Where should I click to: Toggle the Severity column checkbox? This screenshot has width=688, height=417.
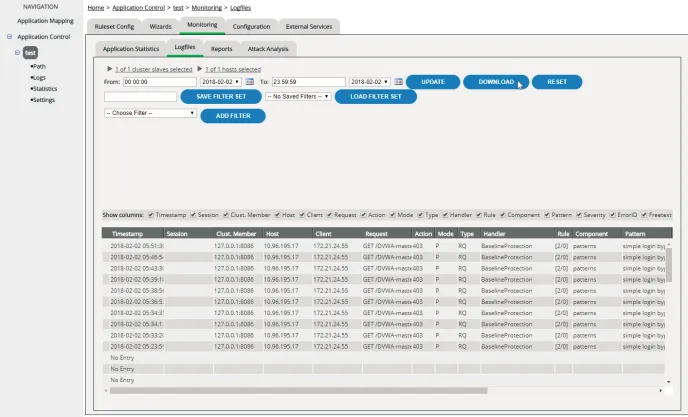(x=579, y=215)
